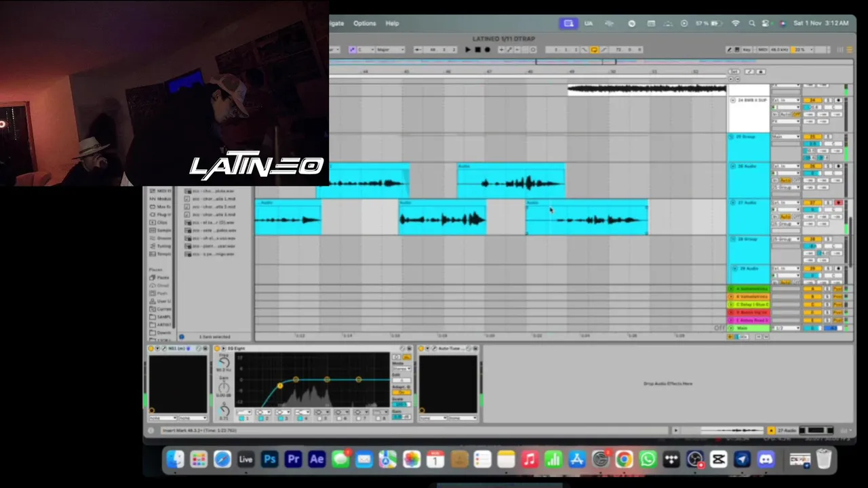Screen dimensions: 868x488
Task: Mute track 26 using its activator button
Action: [812, 166]
